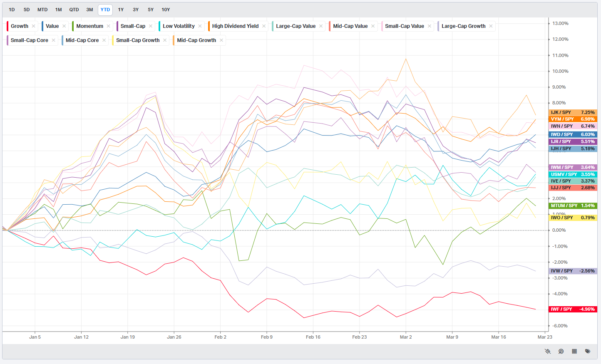
Task: Click the Low Volatility legend label
Action: click(179, 26)
